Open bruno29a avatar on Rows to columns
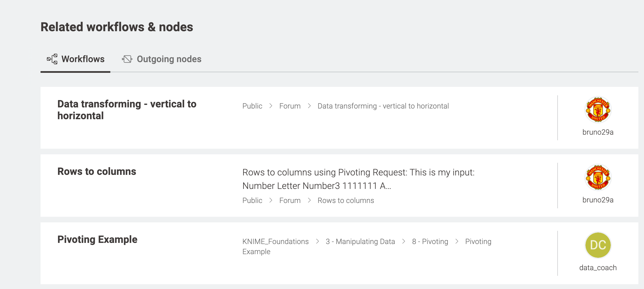 coord(598,178)
